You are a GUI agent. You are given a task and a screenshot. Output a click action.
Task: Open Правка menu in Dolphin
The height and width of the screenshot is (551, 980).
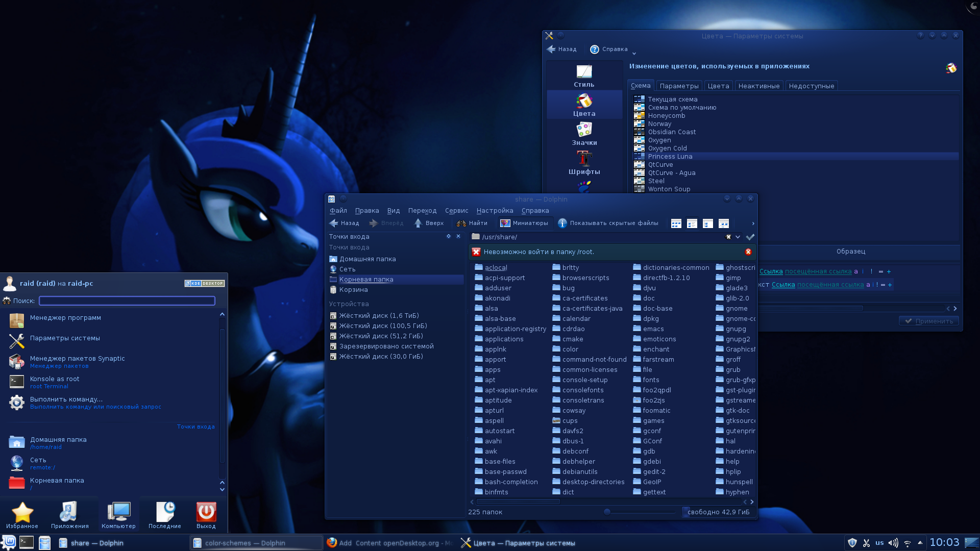(366, 210)
